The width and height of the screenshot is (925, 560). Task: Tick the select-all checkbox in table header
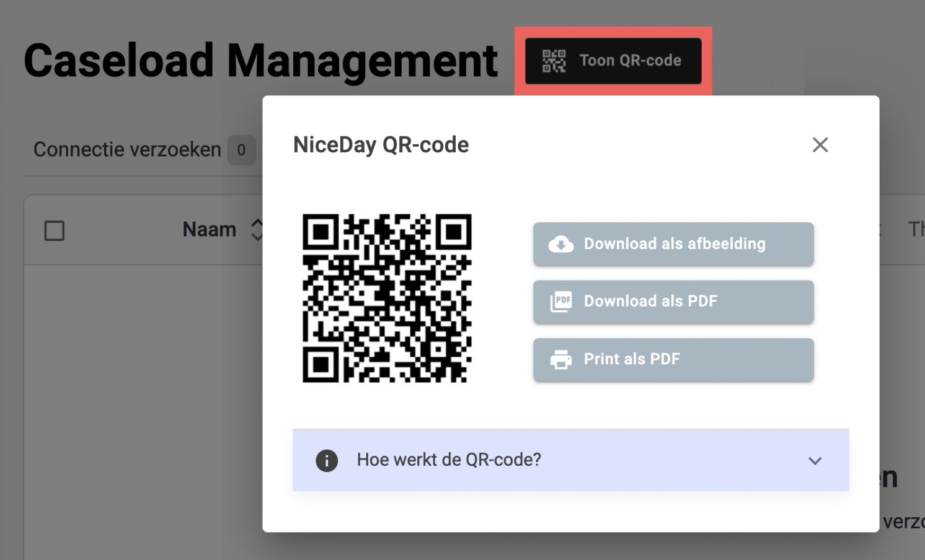[55, 230]
